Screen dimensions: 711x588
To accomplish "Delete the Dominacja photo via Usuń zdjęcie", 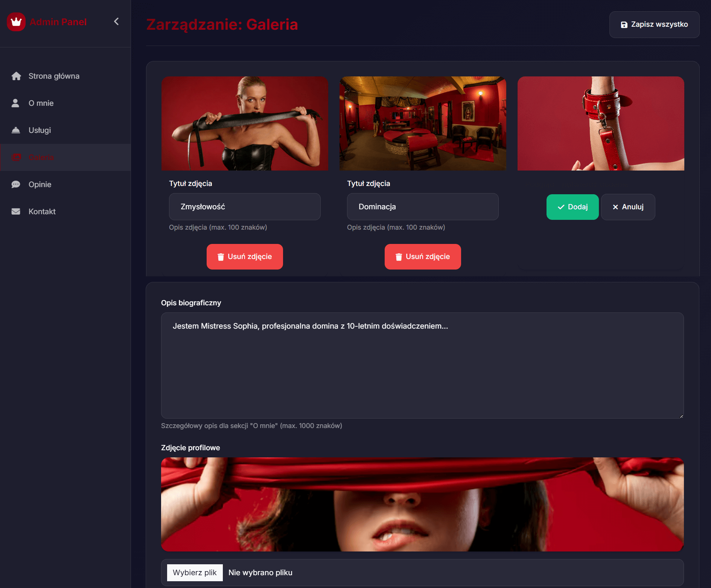I will pos(423,257).
